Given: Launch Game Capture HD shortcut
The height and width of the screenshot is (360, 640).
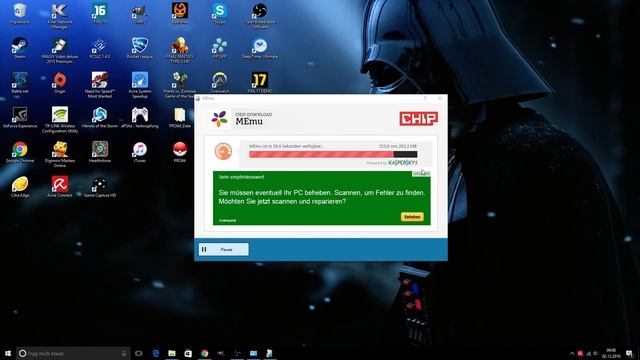Looking at the screenshot, I should pyautogui.click(x=100, y=187).
